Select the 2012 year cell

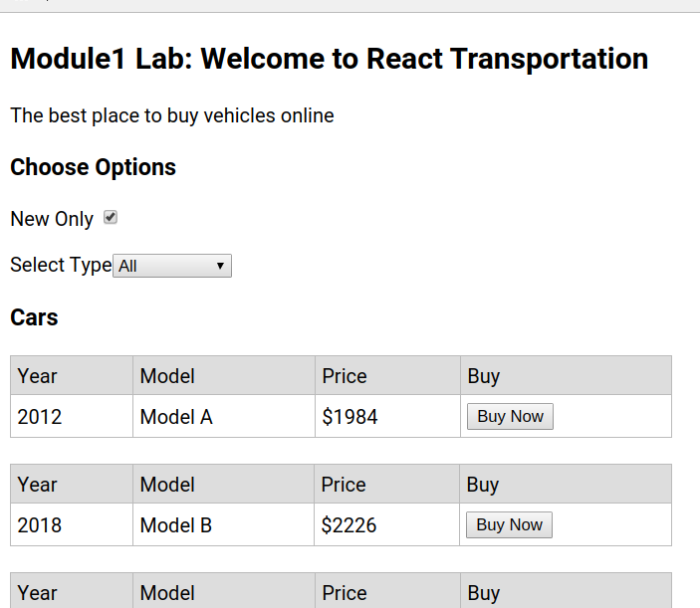click(x=40, y=417)
